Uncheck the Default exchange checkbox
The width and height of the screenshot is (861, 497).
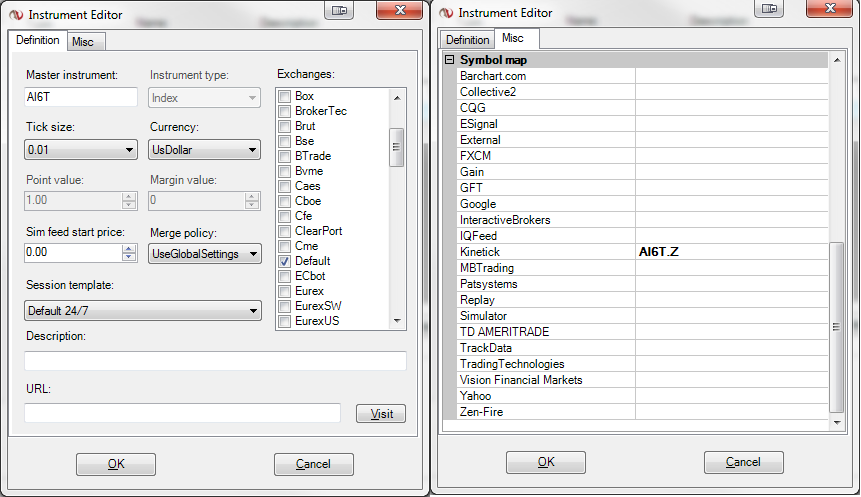[284, 261]
